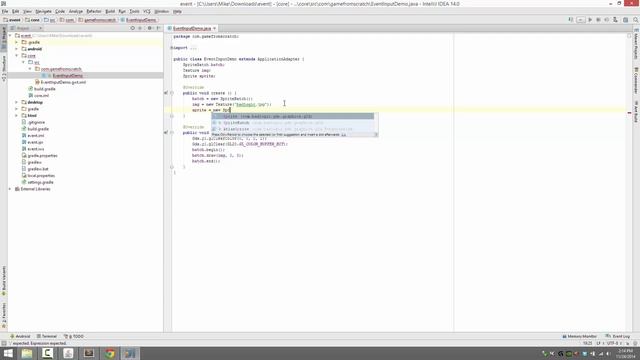Viewport: 640px width, 360px height.
Task: Collapse the src folder
Action: coord(23,62)
